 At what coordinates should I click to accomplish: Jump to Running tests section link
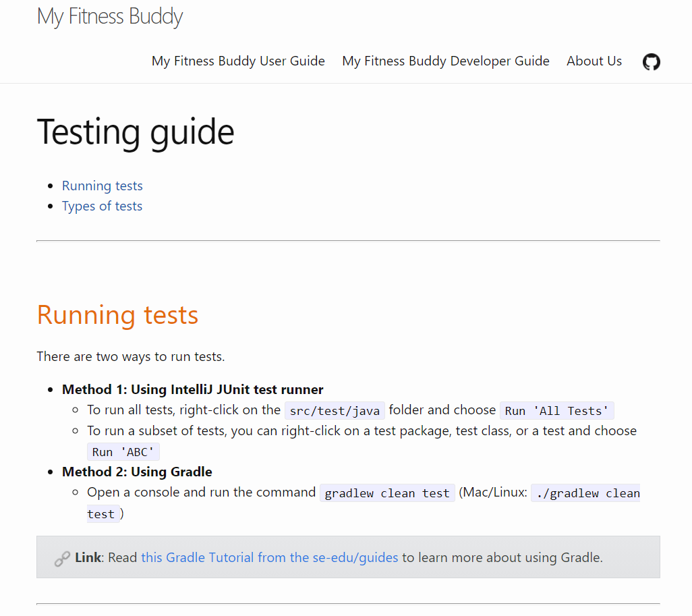pos(103,186)
